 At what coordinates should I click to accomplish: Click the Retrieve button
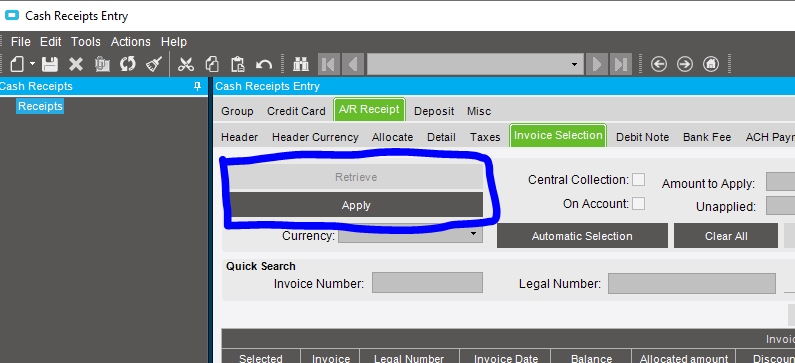tap(356, 177)
